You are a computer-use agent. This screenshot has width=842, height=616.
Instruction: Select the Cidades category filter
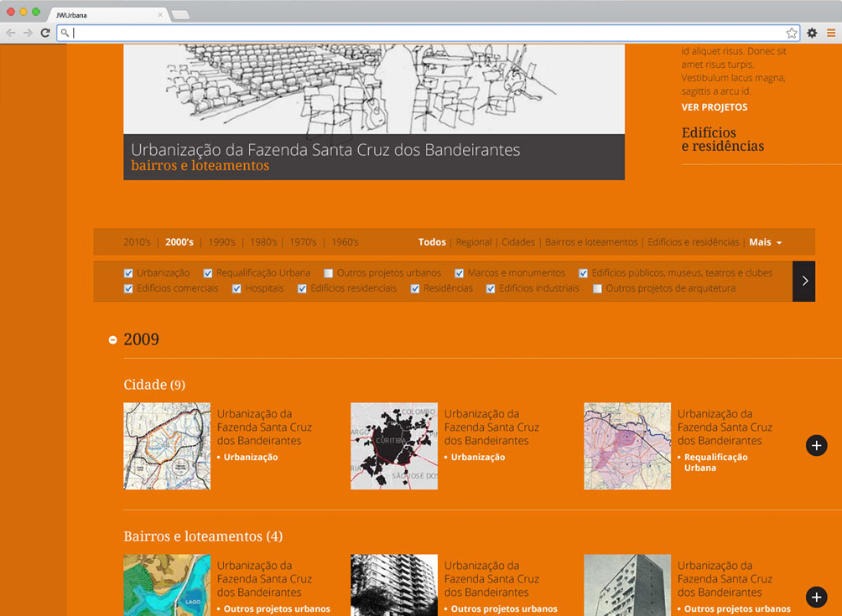[517, 242]
